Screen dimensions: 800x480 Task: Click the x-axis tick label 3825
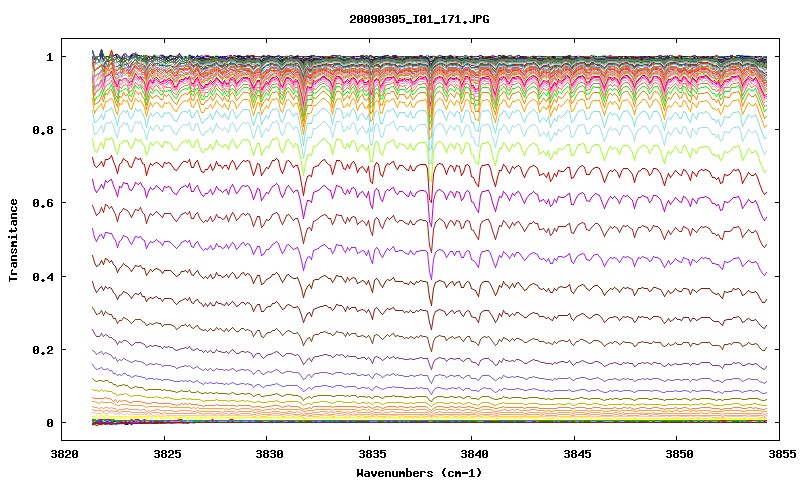(x=167, y=454)
